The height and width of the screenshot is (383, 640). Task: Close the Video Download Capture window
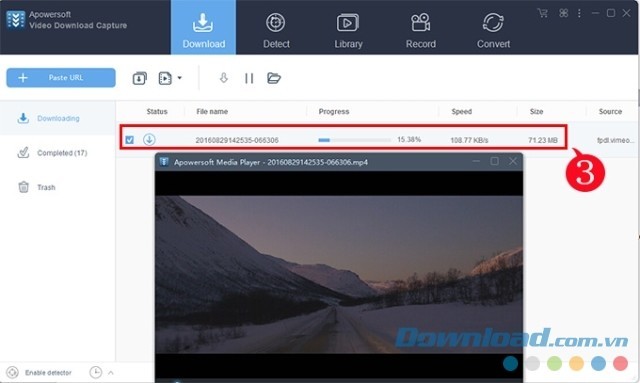point(627,13)
